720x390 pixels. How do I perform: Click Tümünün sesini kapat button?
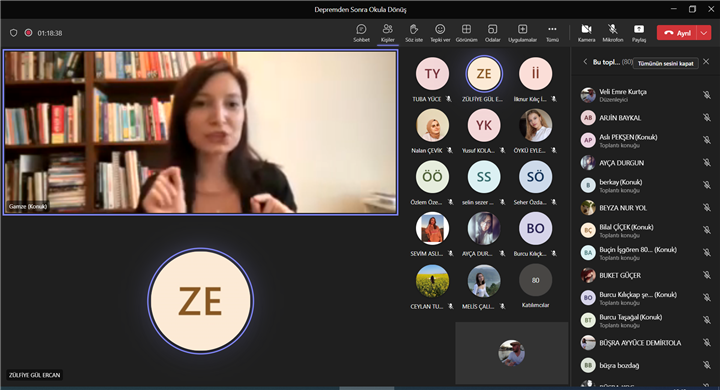coord(665,63)
